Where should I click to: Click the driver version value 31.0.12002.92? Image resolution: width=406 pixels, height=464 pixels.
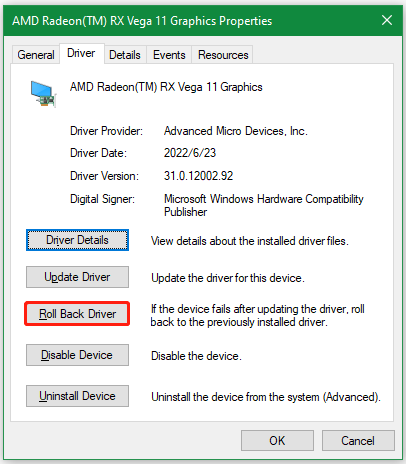(198, 176)
